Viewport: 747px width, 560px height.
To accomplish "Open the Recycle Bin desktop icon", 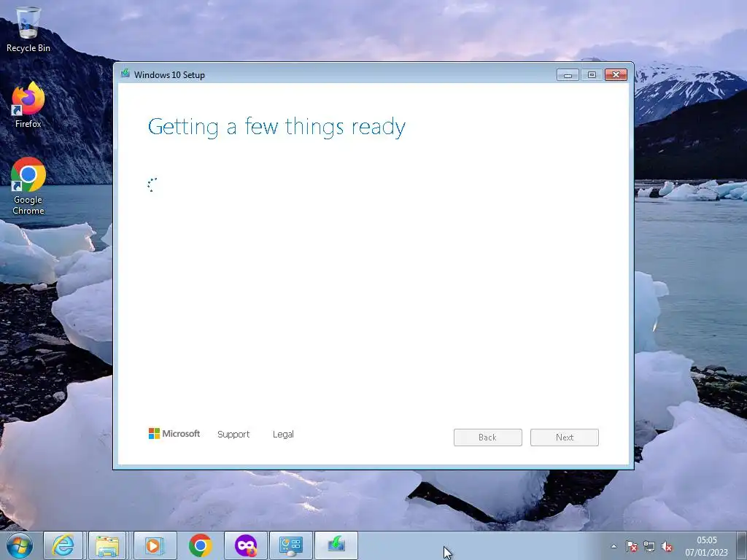I will tap(28, 29).
